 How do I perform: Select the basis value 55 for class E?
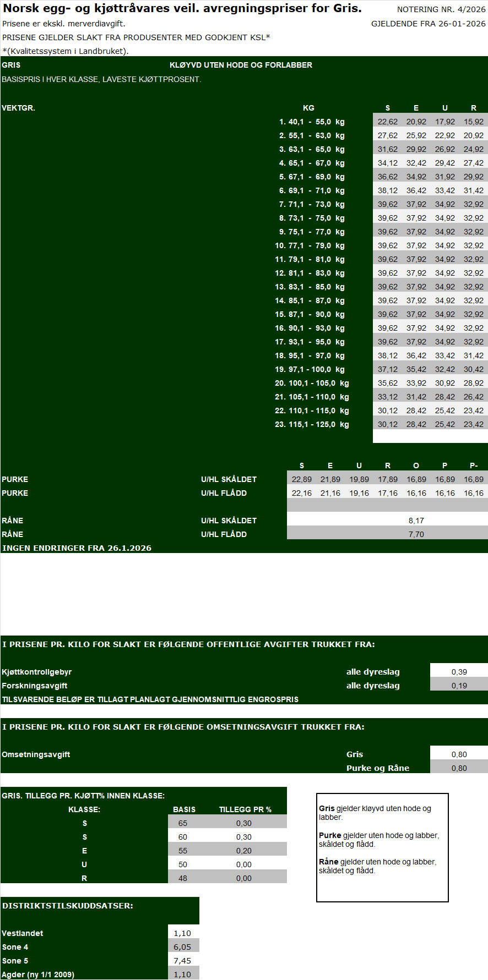coord(183,851)
